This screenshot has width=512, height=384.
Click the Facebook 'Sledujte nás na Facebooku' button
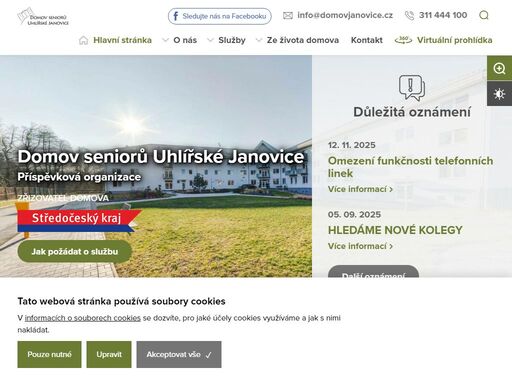220,16
